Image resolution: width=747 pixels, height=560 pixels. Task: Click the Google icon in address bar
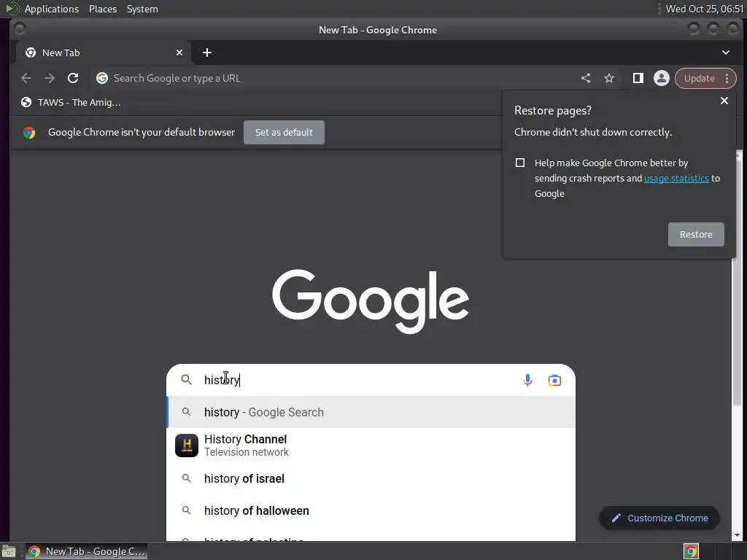click(102, 78)
